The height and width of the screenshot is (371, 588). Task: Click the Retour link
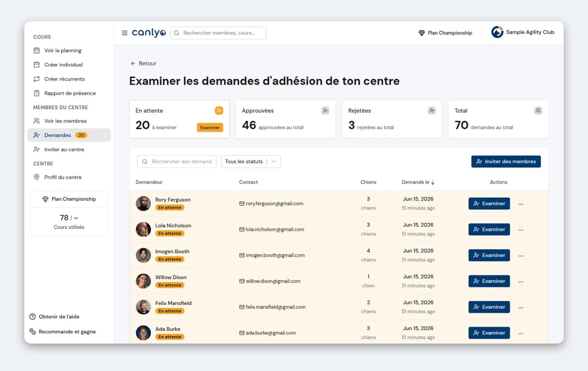coord(143,63)
